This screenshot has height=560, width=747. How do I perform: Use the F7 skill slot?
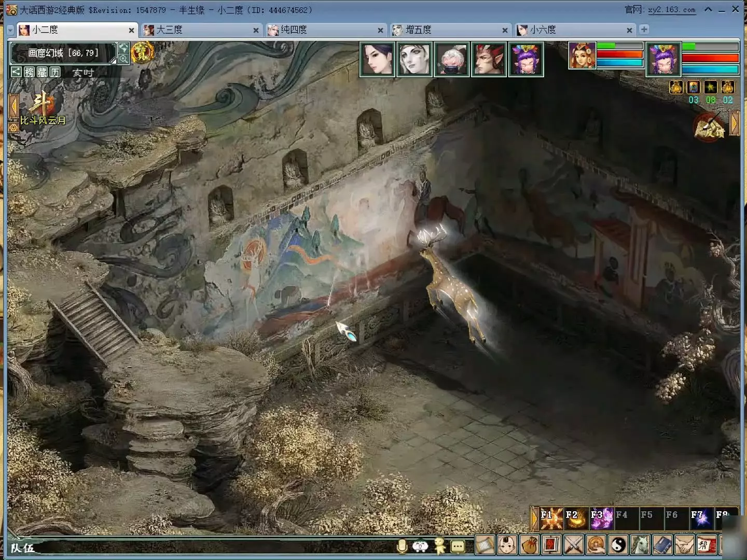pos(701,519)
